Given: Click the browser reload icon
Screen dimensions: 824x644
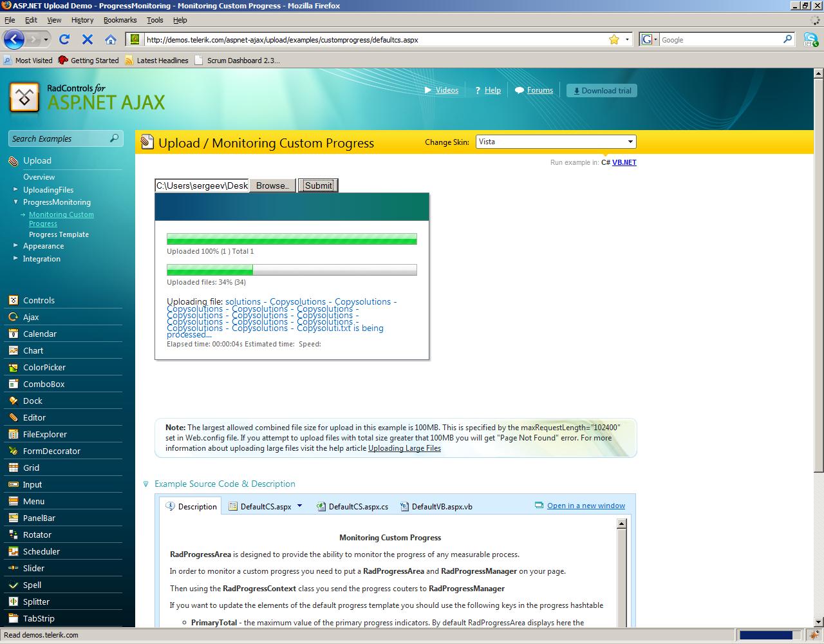Looking at the screenshot, I should [64, 39].
